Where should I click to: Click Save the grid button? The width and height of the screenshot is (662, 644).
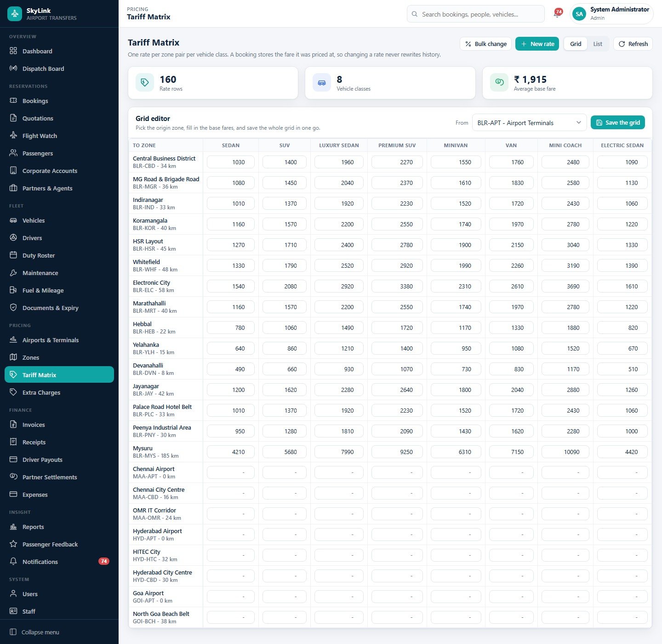(618, 122)
